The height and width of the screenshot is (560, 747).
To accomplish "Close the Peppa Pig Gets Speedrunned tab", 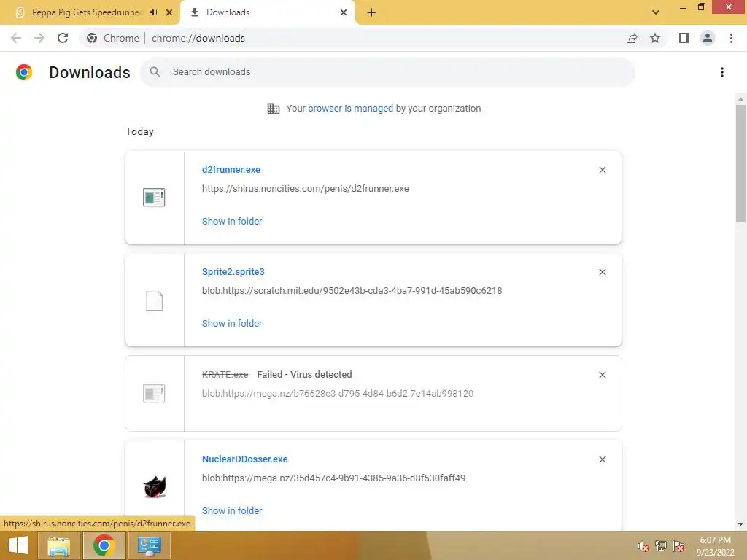I will click(x=169, y=12).
